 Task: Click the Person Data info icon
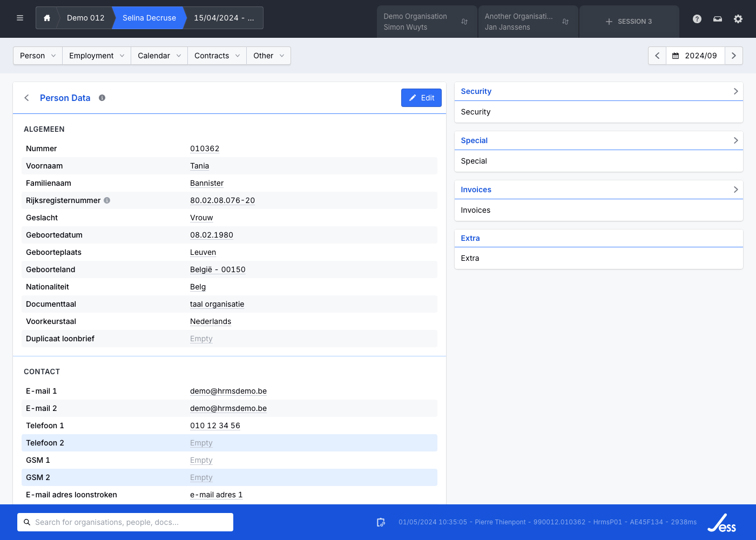tap(102, 98)
